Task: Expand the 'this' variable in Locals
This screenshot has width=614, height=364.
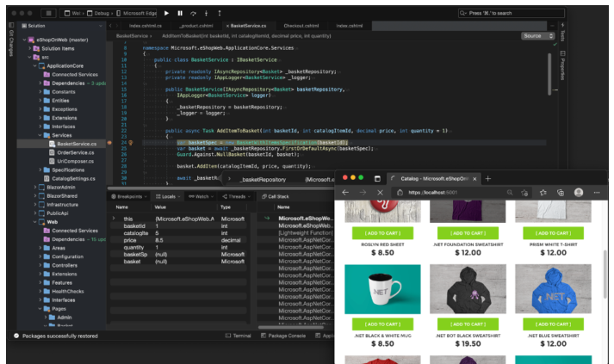Action: (114, 219)
